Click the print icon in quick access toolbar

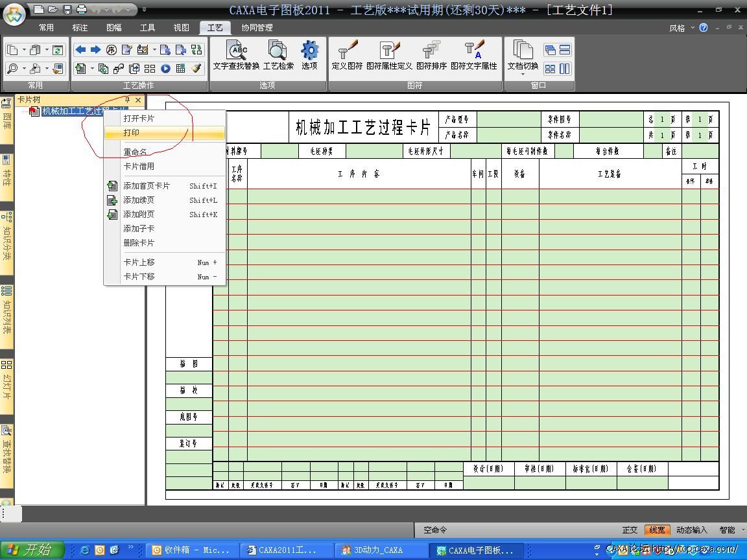click(81, 10)
